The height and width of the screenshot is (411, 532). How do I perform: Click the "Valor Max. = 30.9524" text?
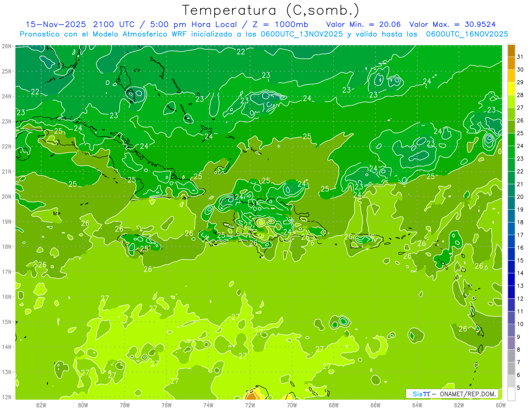coord(453,24)
